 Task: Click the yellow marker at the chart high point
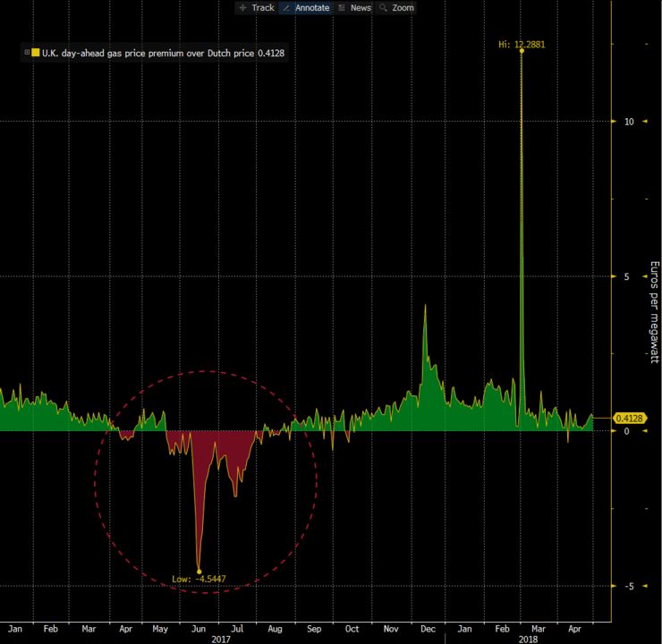522,51
